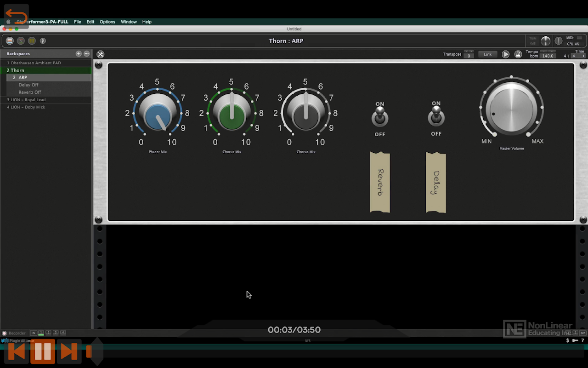Click the transpose value field
This screenshot has width=588, height=368.
[x=469, y=56]
